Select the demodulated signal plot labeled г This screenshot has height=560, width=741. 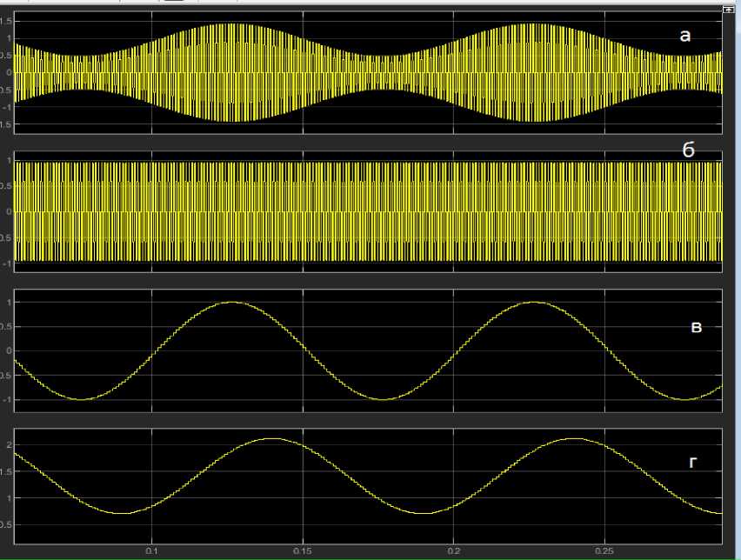pos(368,486)
